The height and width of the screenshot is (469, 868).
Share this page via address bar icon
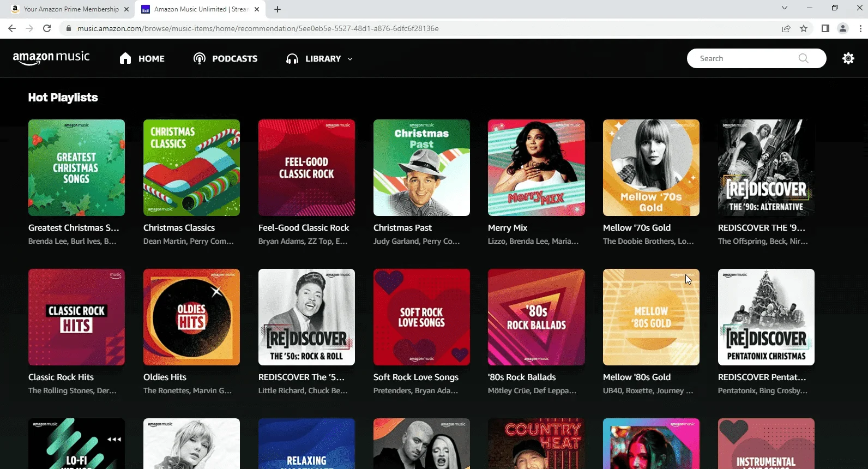click(786, 28)
